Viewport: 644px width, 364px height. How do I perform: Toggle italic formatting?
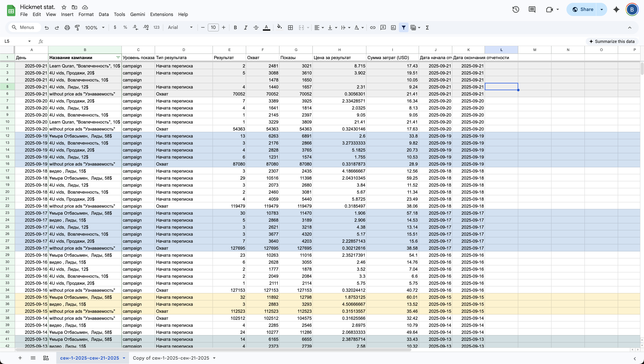coord(246,28)
